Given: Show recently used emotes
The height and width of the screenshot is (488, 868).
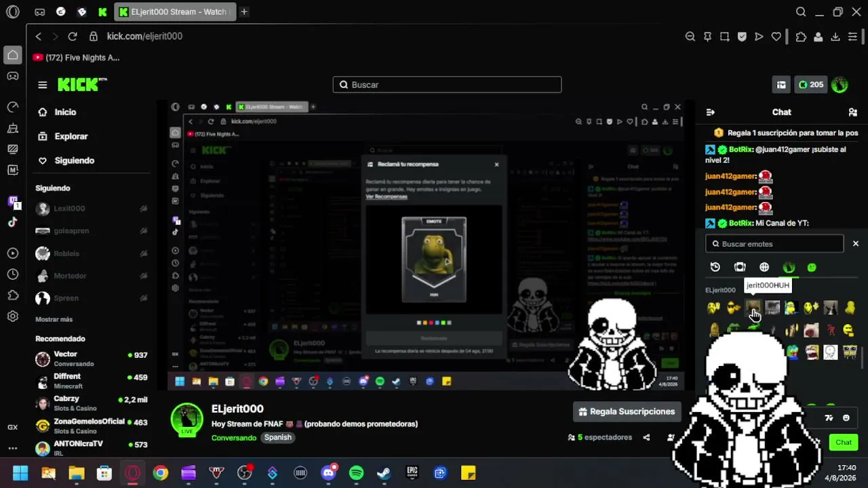Looking at the screenshot, I should (x=715, y=267).
